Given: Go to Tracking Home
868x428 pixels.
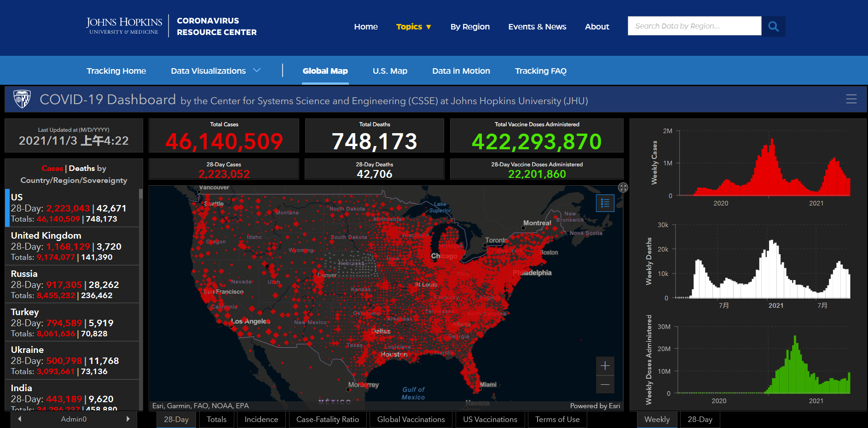Looking at the screenshot, I should click(x=116, y=71).
